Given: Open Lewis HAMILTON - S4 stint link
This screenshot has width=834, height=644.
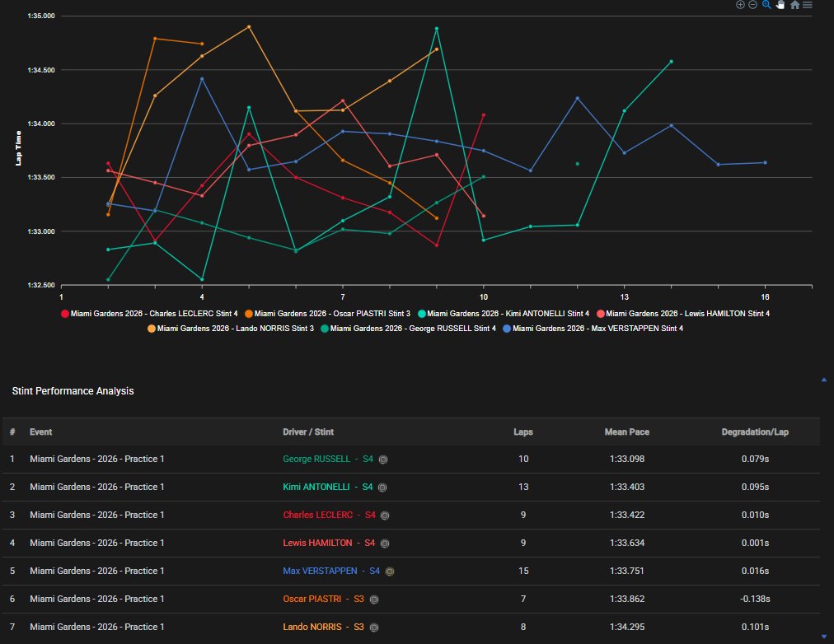Looking at the screenshot, I should 329,543.
